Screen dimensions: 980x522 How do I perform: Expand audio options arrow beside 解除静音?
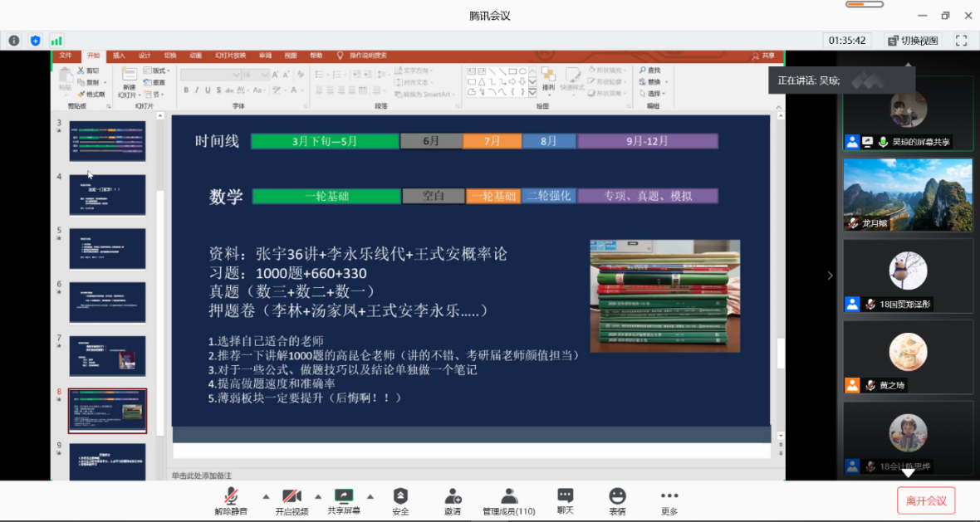[x=266, y=496]
